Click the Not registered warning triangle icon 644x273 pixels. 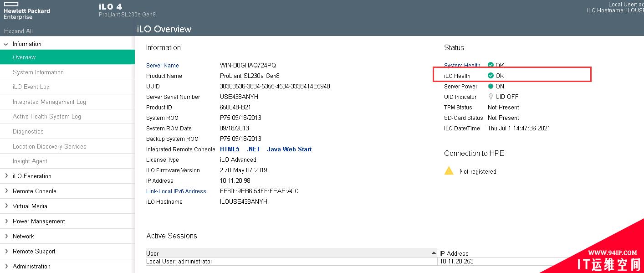click(x=449, y=171)
